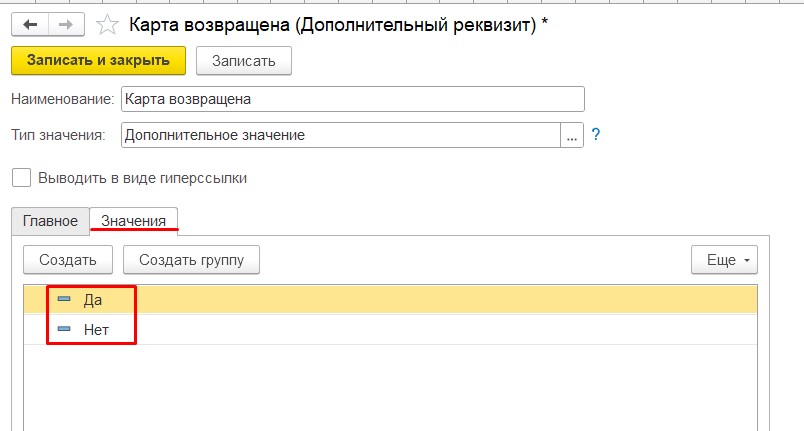Select the Нет value row
804x431 pixels.
[x=400, y=328]
